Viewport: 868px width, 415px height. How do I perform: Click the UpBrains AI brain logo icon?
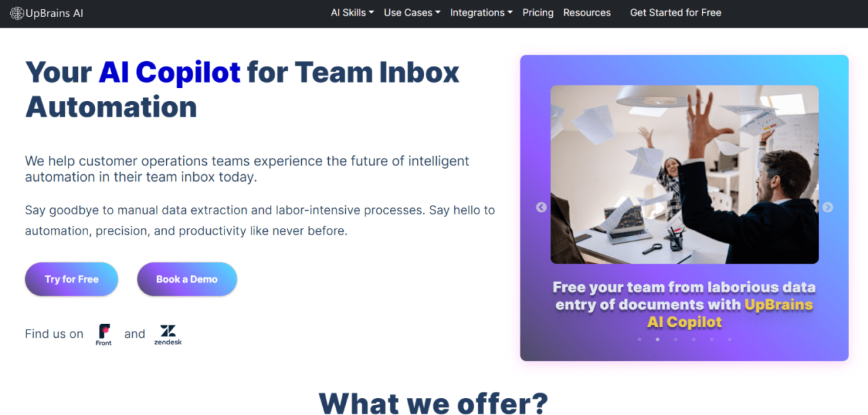coord(17,13)
